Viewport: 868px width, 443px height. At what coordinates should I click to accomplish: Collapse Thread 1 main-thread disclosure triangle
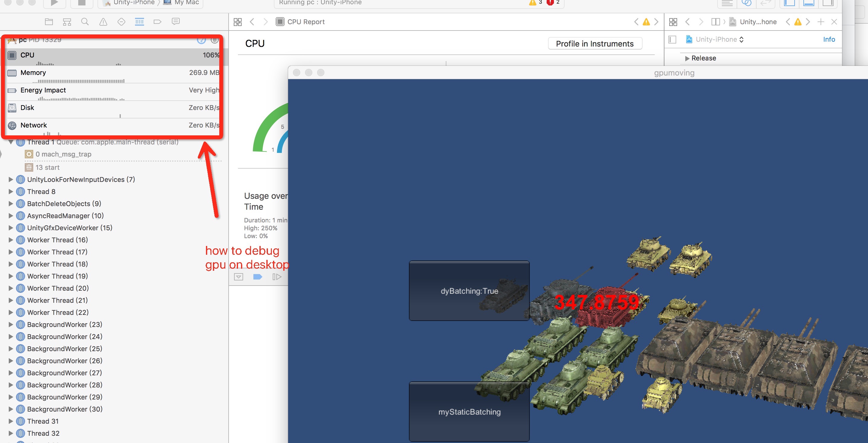coord(11,142)
